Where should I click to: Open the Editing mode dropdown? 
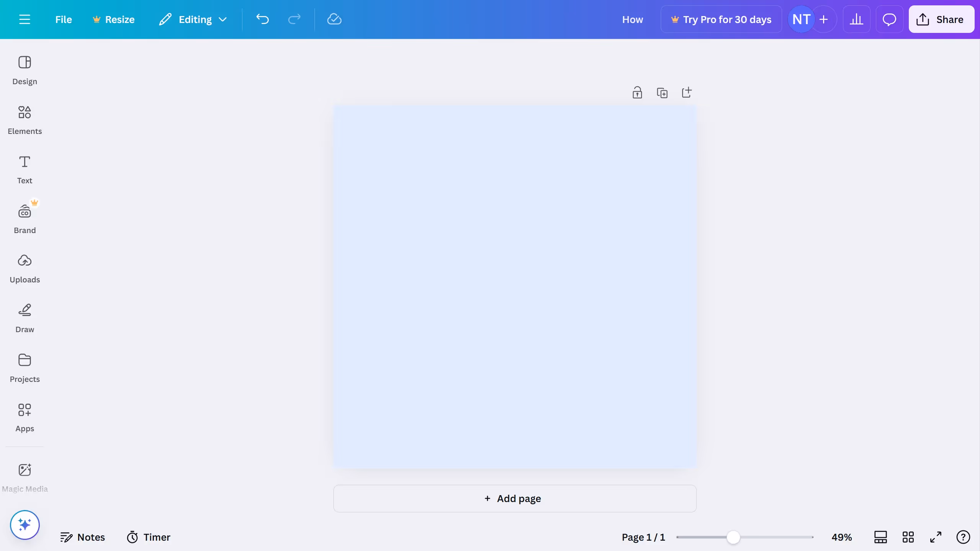click(x=193, y=19)
